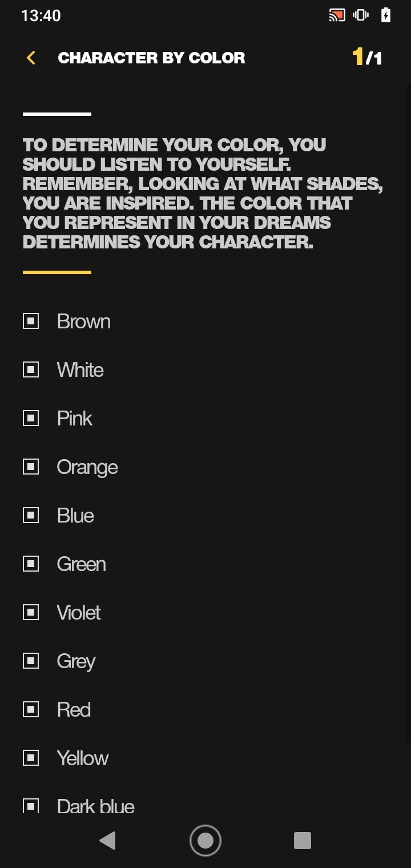Open recent apps with the square button
Image resolution: width=411 pixels, height=868 pixels.
click(302, 841)
